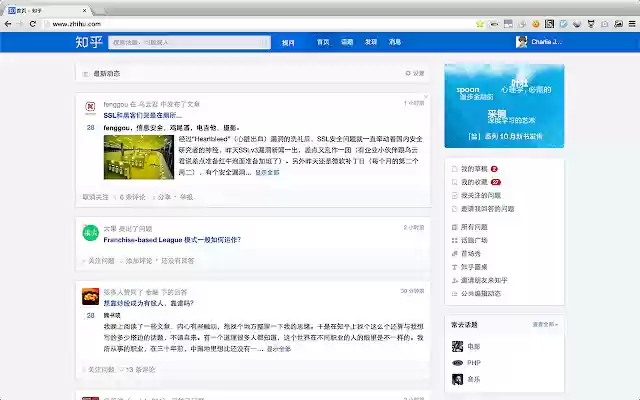The height and width of the screenshot is (400, 640).
Task: Open 我关注的问题 in the sidebar
Action: coord(481,196)
